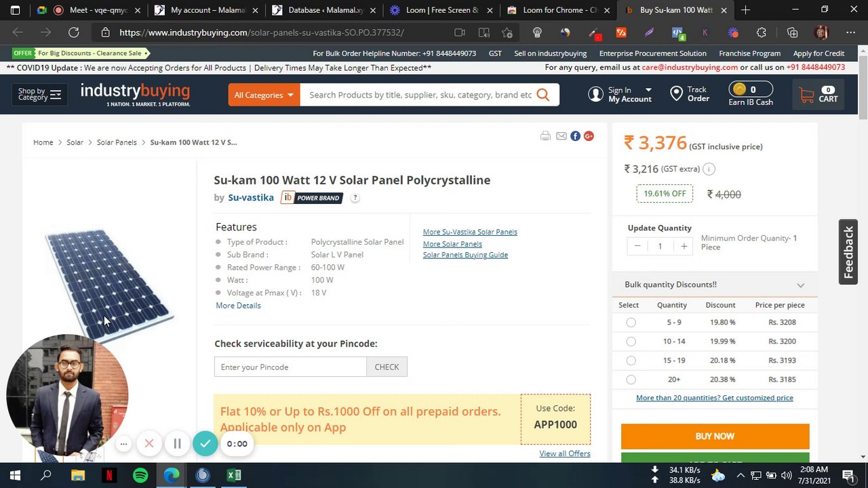Decrease quantity with minus button
The image size is (868, 488).
pyautogui.click(x=637, y=246)
